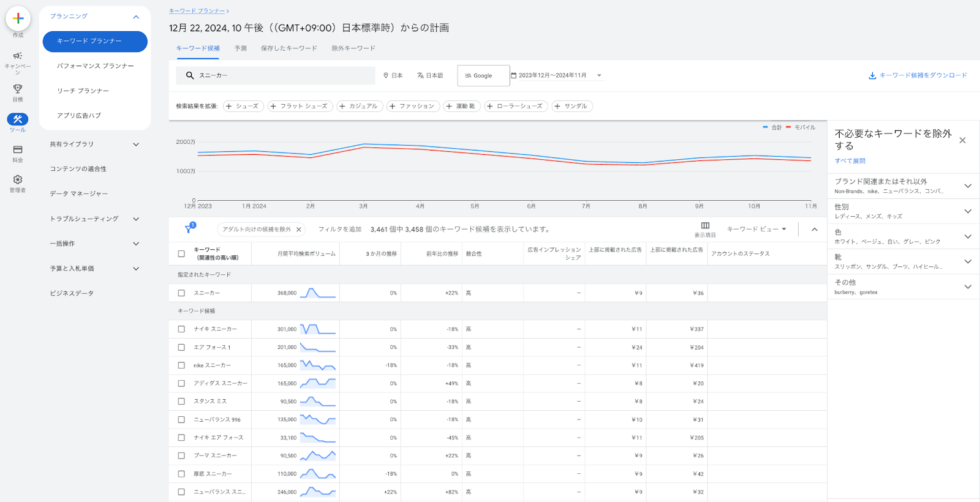Expand トラブルシューティング menu

(136, 219)
